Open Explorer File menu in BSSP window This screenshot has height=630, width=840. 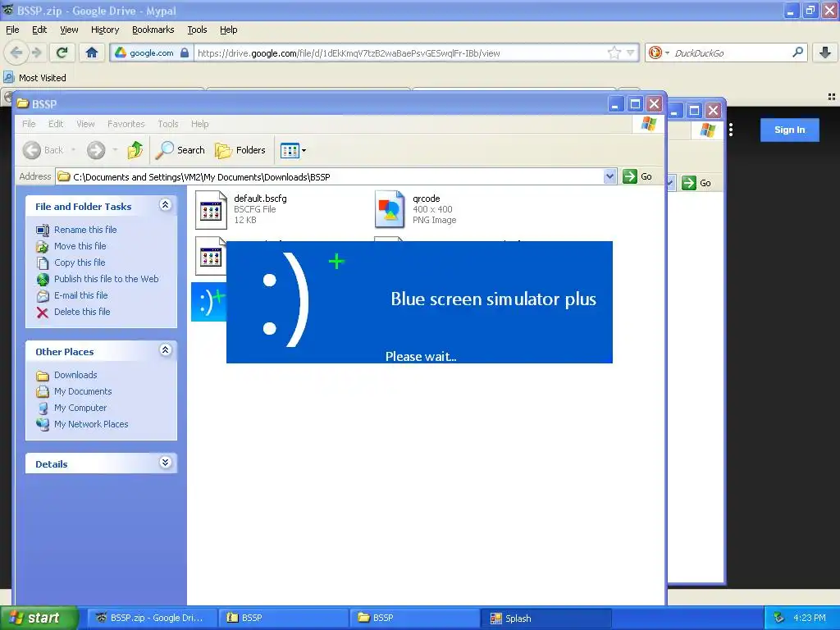(x=29, y=124)
